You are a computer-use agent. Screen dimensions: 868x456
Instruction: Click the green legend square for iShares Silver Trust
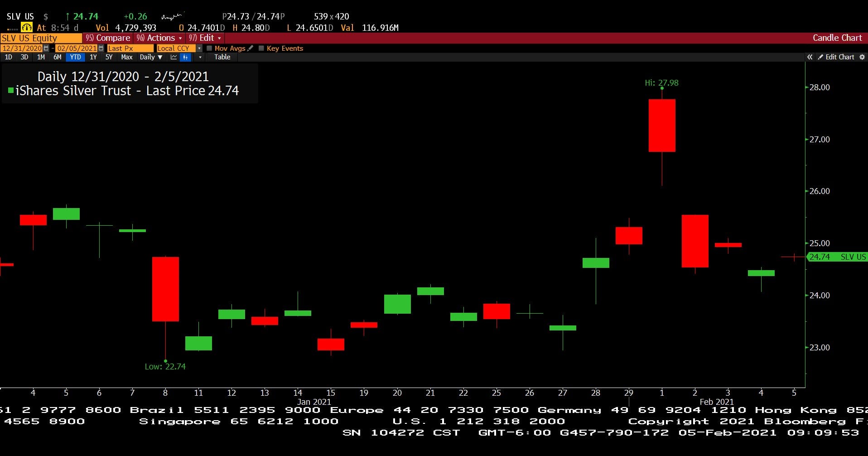point(11,91)
